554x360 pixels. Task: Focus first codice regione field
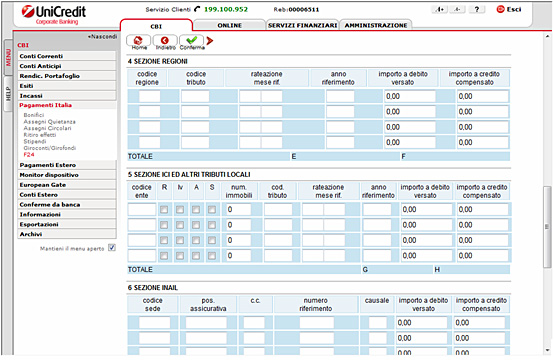click(x=149, y=96)
